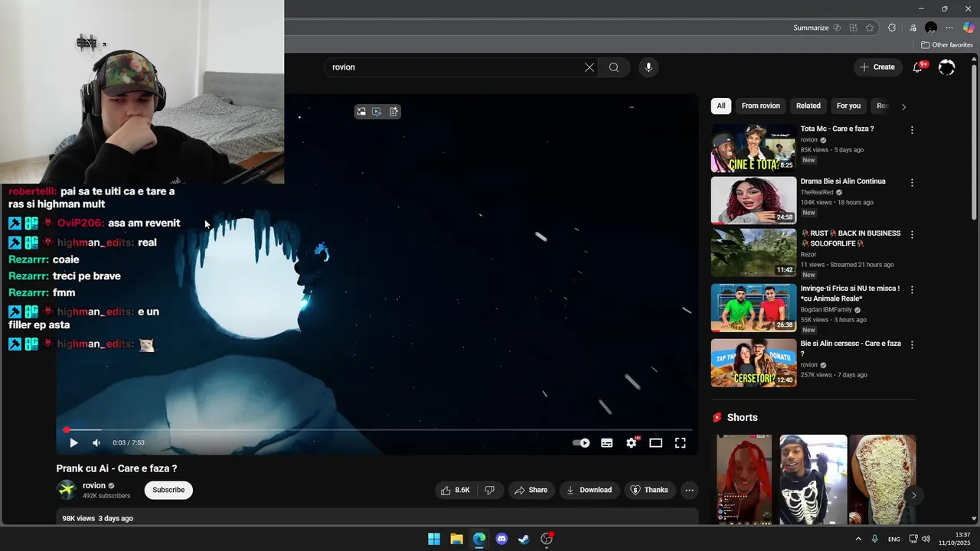980x551 pixels.
Task: Select the Related chip
Action: tap(808, 106)
